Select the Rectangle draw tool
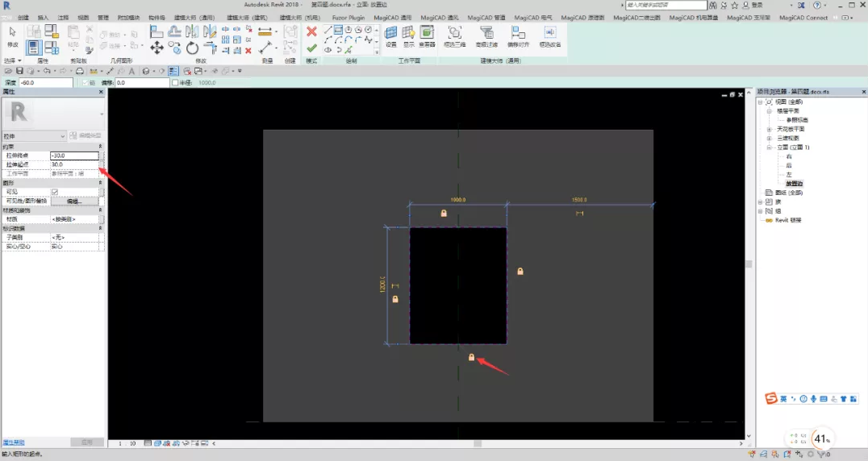This screenshot has width=868, height=461. (338, 30)
